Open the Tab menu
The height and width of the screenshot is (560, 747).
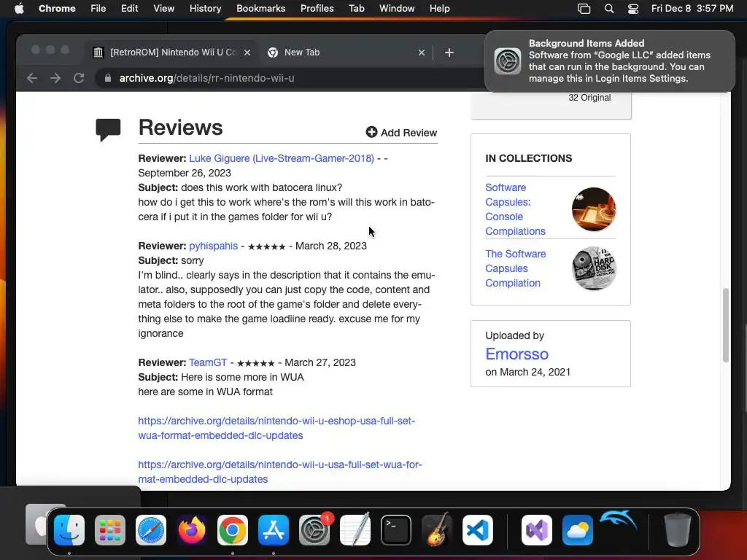click(356, 9)
